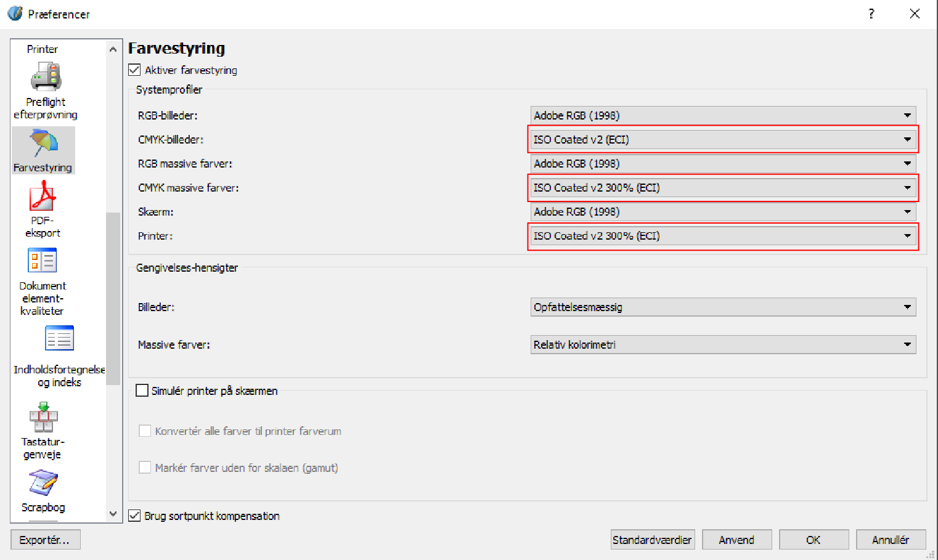
Task: Expand the Printer profile dropdown
Action: pyautogui.click(x=722, y=236)
